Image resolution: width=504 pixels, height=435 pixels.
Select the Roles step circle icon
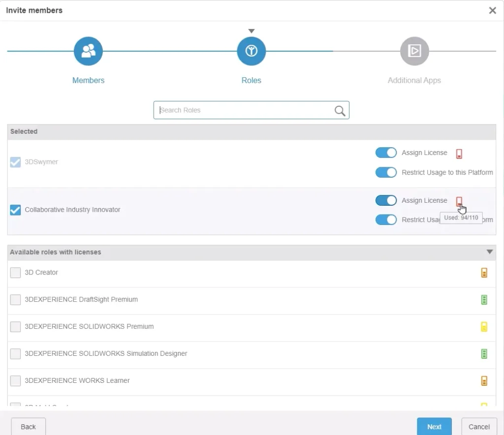(252, 51)
